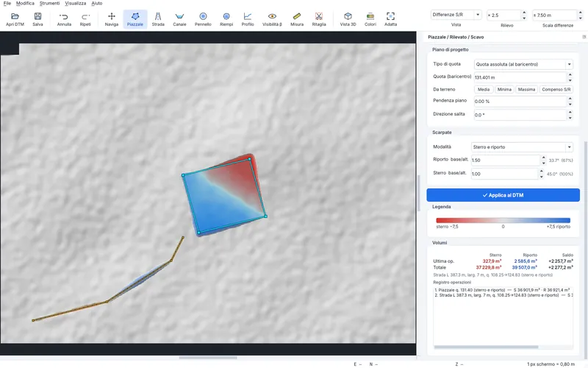Select the Canale channel tool

(179, 19)
